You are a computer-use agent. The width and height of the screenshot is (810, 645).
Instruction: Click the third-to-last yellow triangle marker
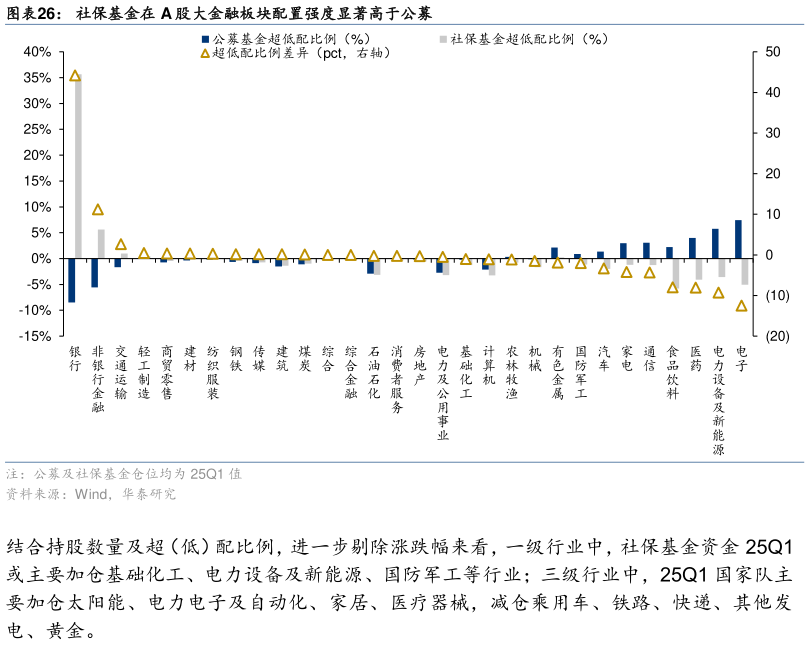pos(695,288)
